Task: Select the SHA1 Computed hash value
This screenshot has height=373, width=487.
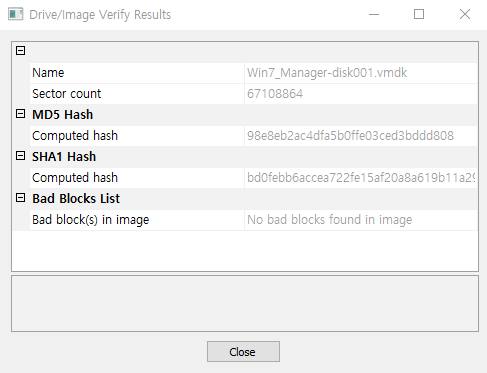Action: click(x=361, y=178)
